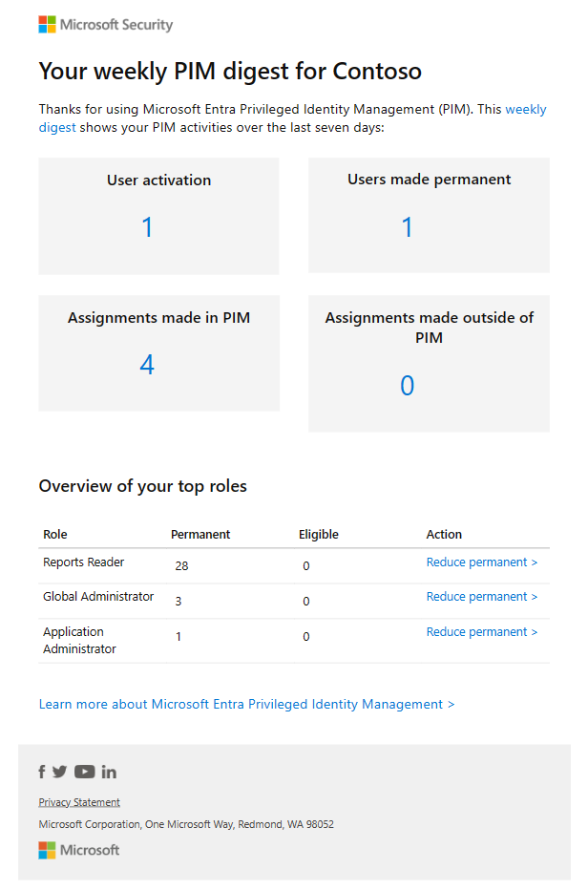Click the Microsoft Security logo at the top

[105, 24]
